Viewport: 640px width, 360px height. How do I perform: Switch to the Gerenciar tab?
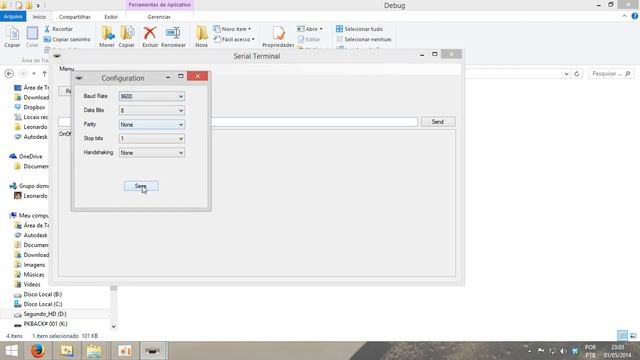[x=159, y=17]
